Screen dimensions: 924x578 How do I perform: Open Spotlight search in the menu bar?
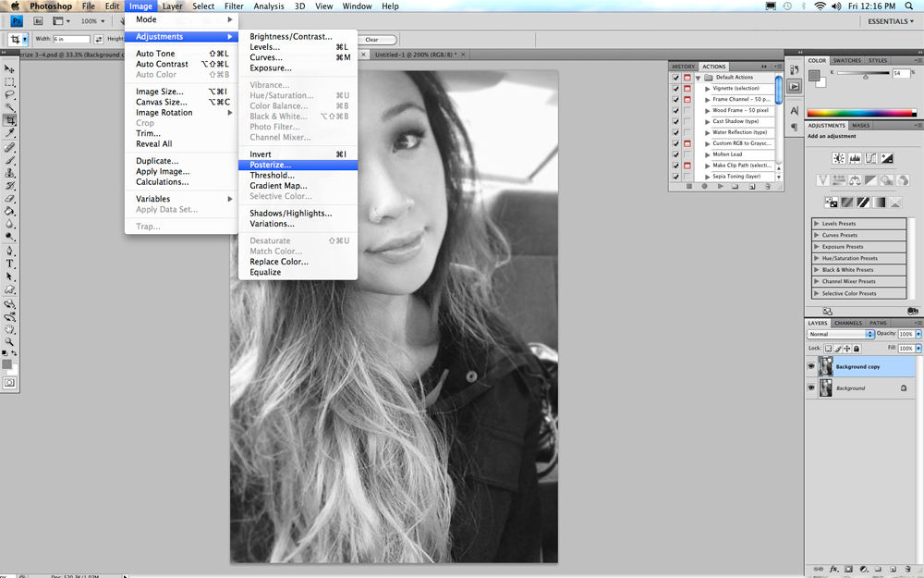pyautogui.click(x=909, y=6)
